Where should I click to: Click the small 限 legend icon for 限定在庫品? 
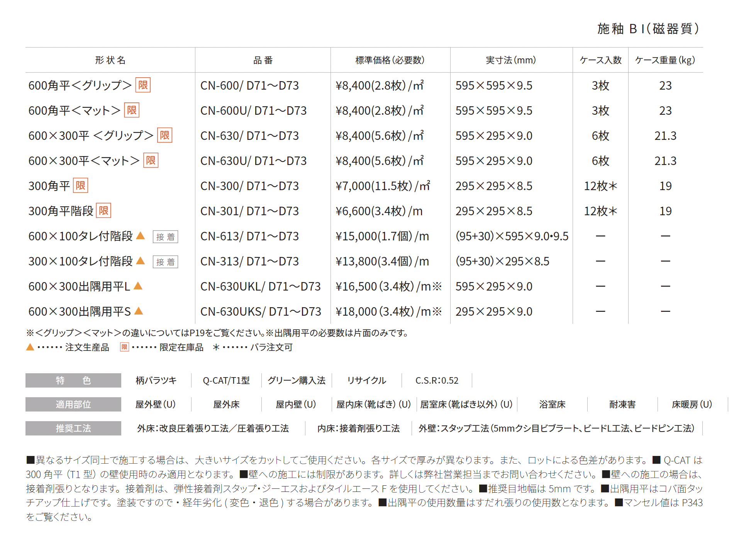point(124,347)
